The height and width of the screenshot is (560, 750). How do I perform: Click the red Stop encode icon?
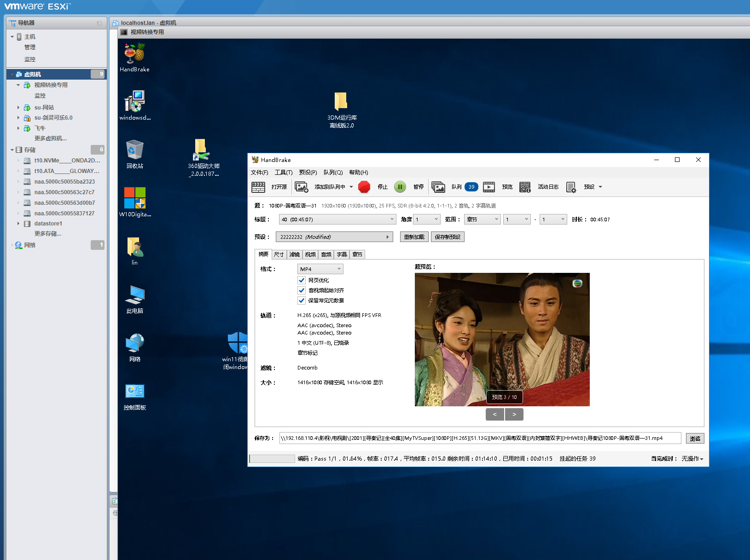point(364,187)
